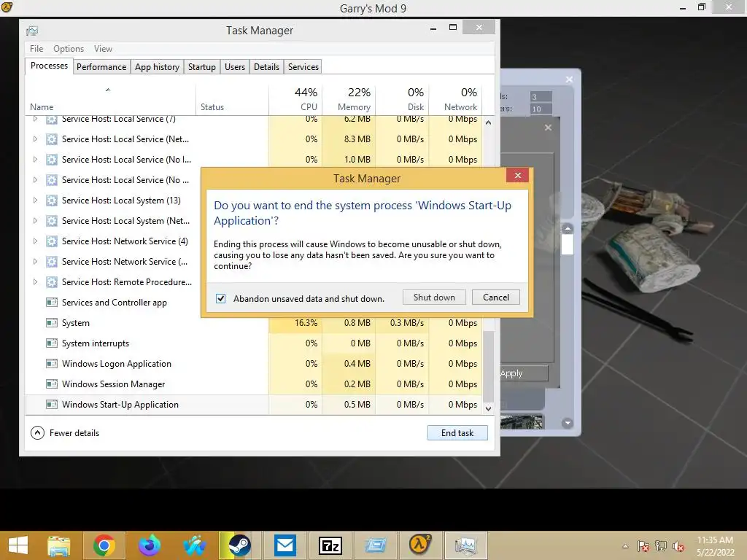Click gear icon of Service Host: Remote Procedure
The width and height of the screenshot is (747, 560).
point(52,282)
